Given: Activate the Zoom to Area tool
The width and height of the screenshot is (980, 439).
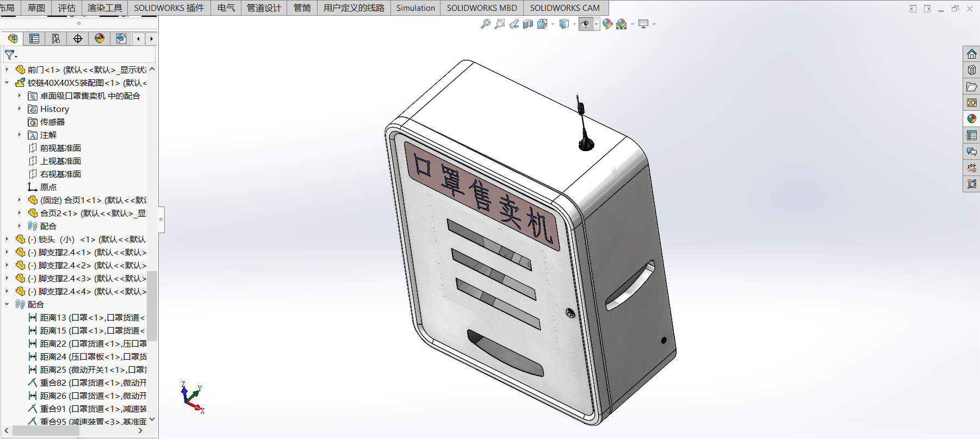Looking at the screenshot, I should [x=500, y=24].
